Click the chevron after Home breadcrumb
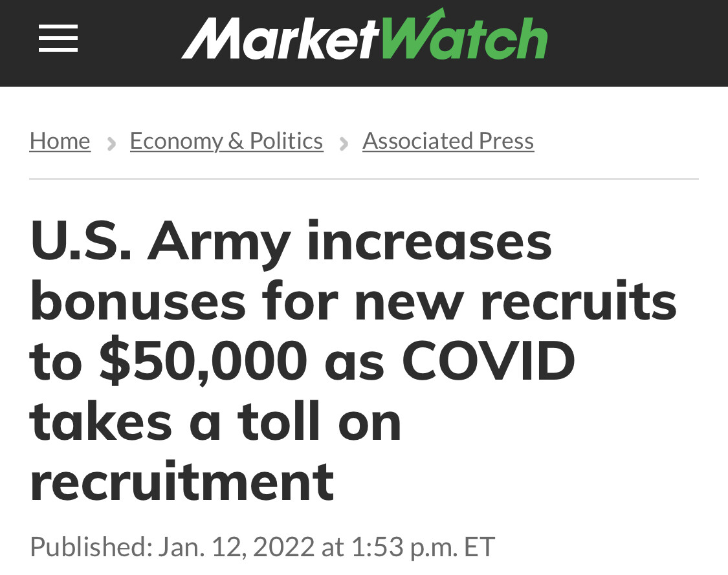The width and height of the screenshot is (728, 575). click(x=111, y=142)
